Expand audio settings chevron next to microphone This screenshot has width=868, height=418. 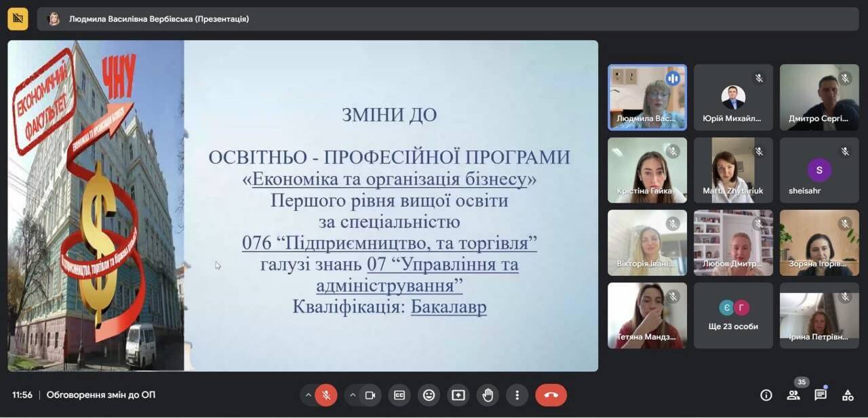[309, 395]
